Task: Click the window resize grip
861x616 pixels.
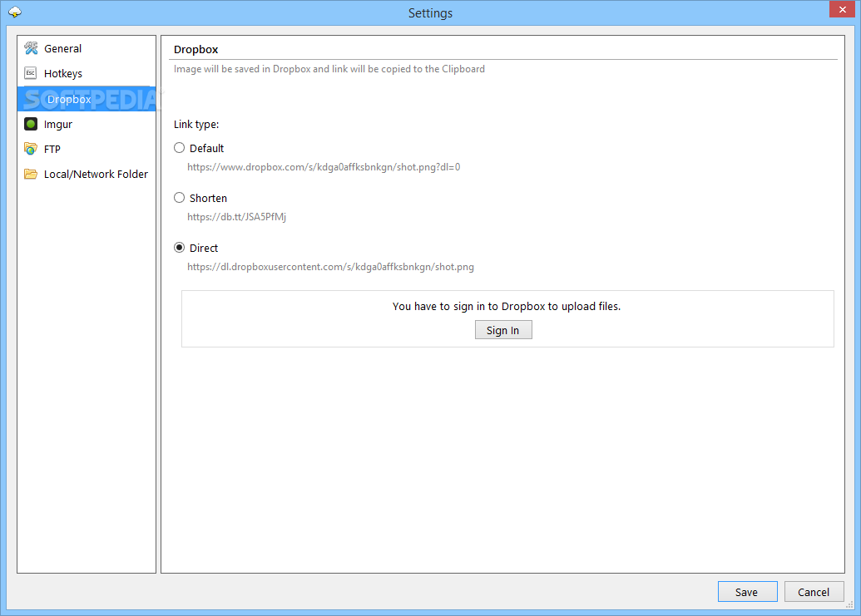Action: click(849, 604)
